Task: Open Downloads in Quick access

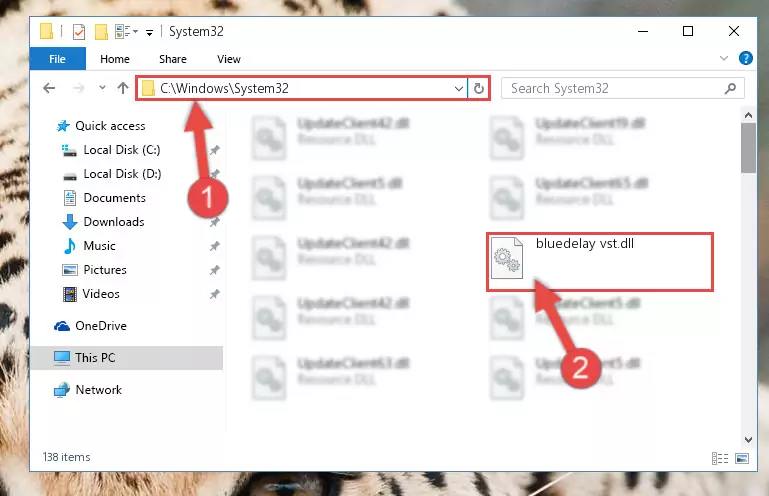Action: [114, 222]
